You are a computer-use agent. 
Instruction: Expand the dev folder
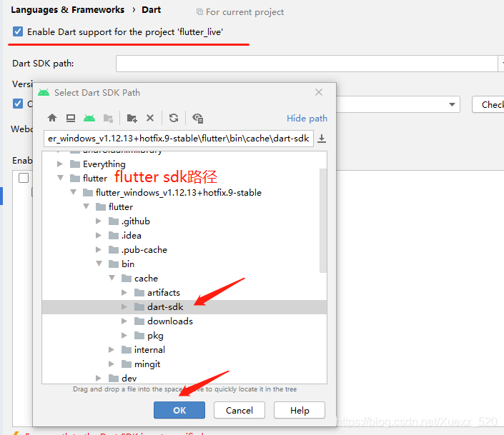[x=99, y=378]
